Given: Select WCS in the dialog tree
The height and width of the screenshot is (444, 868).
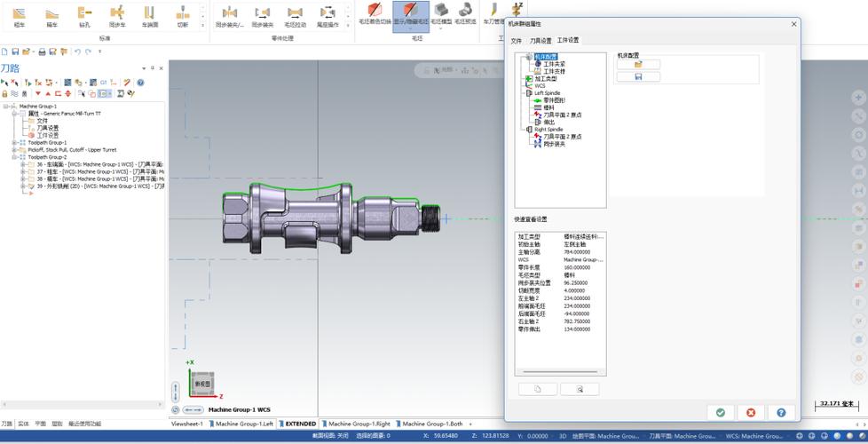Looking at the screenshot, I should (x=540, y=86).
